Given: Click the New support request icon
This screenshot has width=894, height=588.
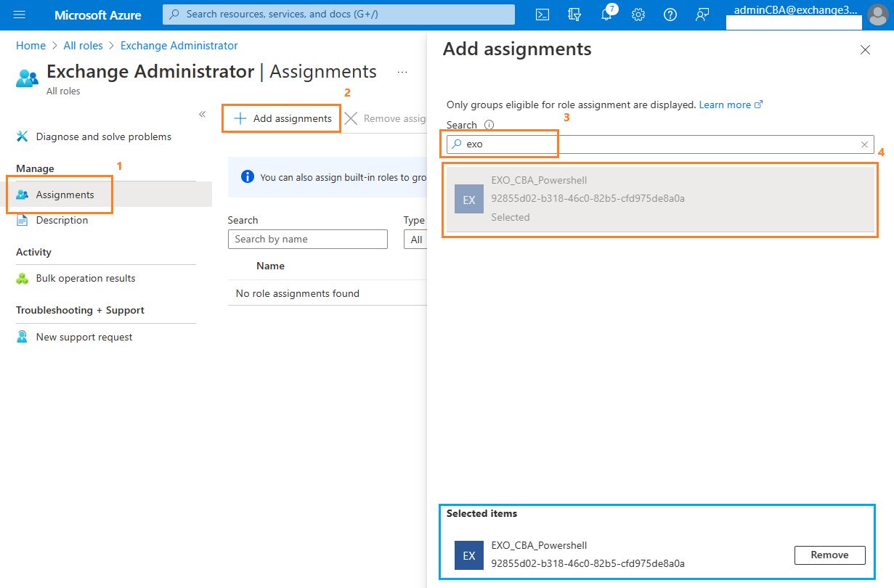Looking at the screenshot, I should coord(23,337).
